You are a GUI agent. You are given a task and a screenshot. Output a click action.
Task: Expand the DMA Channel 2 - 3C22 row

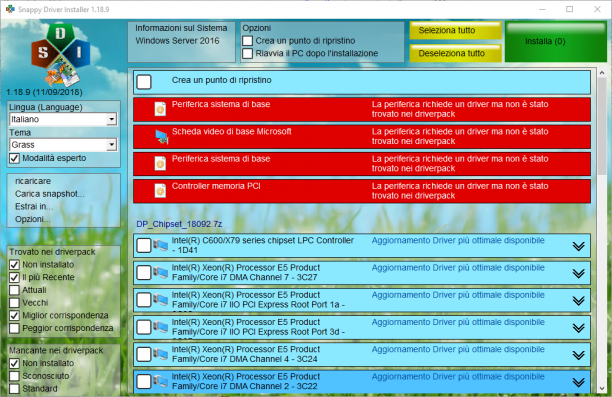point(578,382)
